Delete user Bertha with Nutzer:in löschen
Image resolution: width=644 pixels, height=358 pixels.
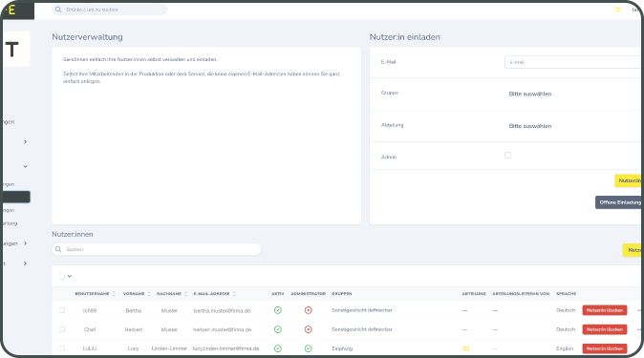point(605,310)
